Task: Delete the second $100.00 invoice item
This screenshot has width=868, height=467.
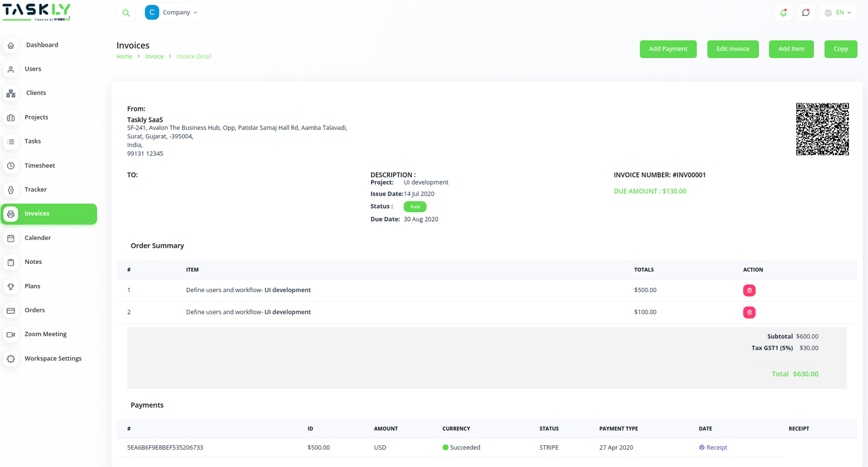Action: [x=749, y=312]
